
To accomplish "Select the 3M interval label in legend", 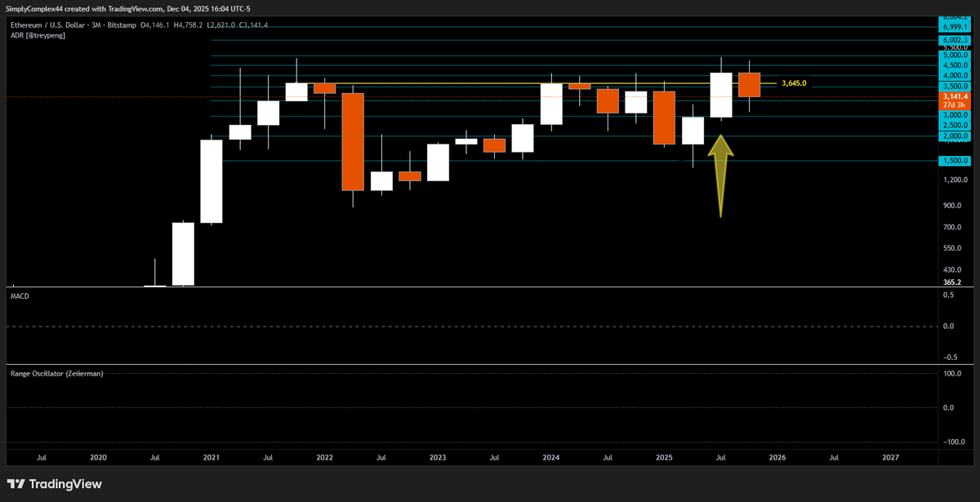I will point(95,25).
